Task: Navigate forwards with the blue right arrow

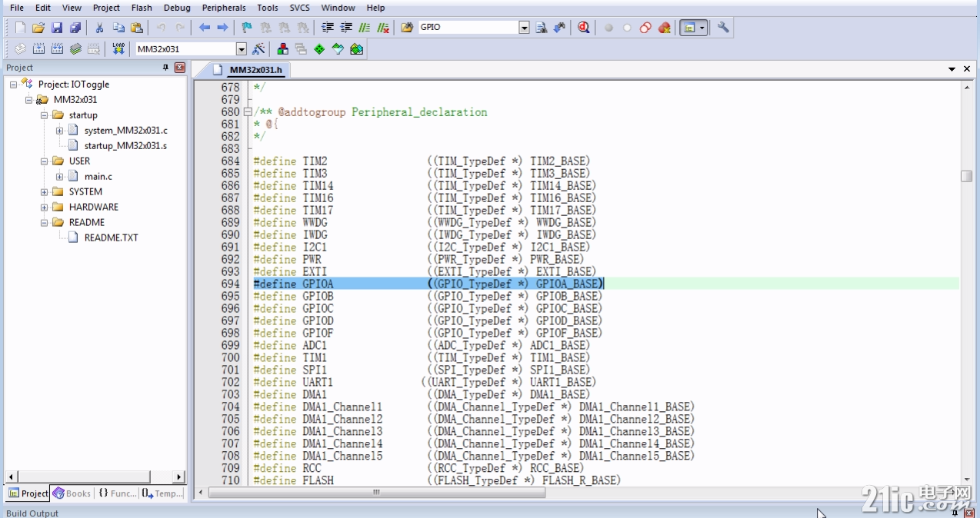Action: pyautogui.click(x=223, y=28)
